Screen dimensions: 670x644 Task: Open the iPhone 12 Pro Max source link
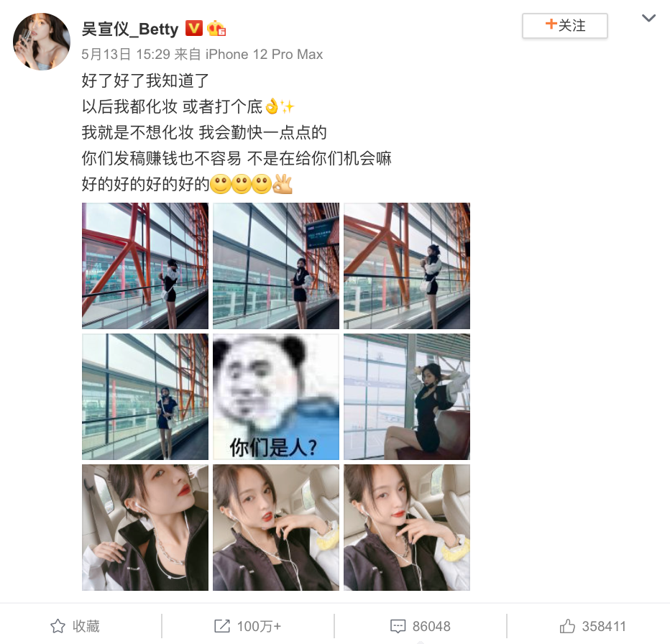pyautogui.click(x=264, y=55)
